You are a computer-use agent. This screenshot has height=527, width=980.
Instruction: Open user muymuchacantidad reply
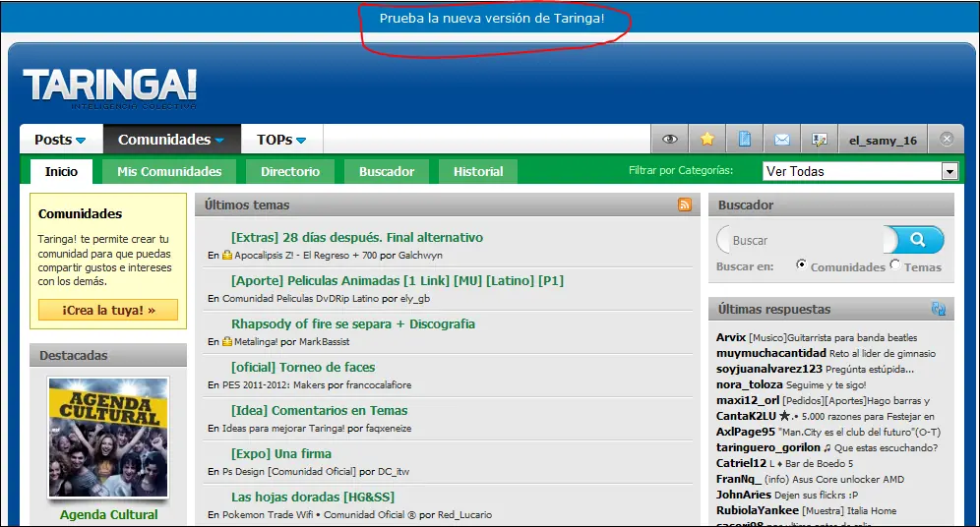(x=826, y=353)
